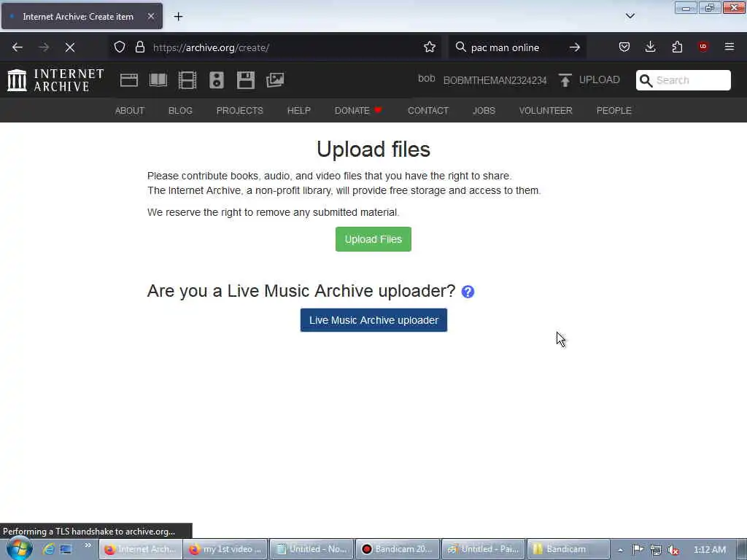This screenshot has height=560, width=747.
Task: Open the tracking protection shield icon
Action: point(120,47)
